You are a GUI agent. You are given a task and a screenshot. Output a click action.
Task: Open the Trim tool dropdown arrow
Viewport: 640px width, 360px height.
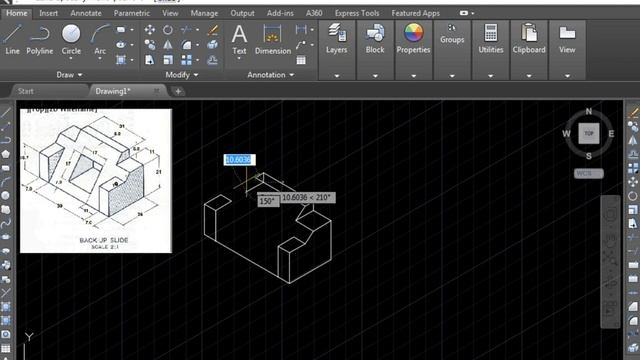(x=198, y=30)
